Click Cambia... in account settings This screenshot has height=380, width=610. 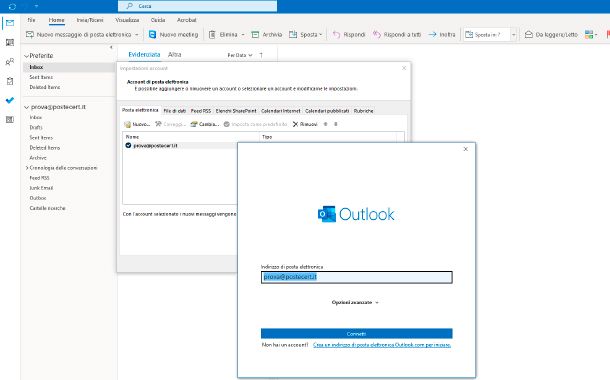(205, 124)
